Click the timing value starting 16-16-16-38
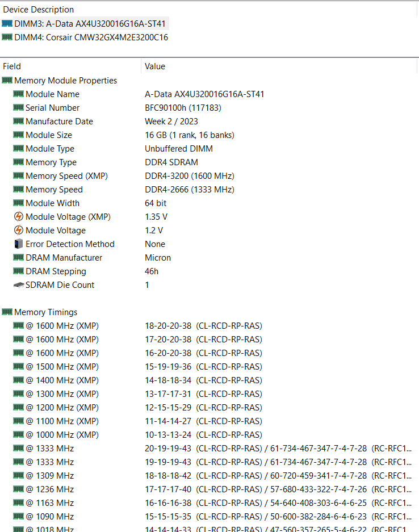419x532 pixels. pyautogui.click(x=278, y=502)
